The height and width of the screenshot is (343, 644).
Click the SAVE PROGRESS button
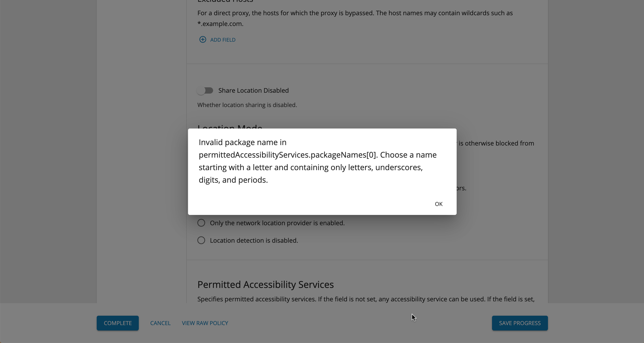520,323
